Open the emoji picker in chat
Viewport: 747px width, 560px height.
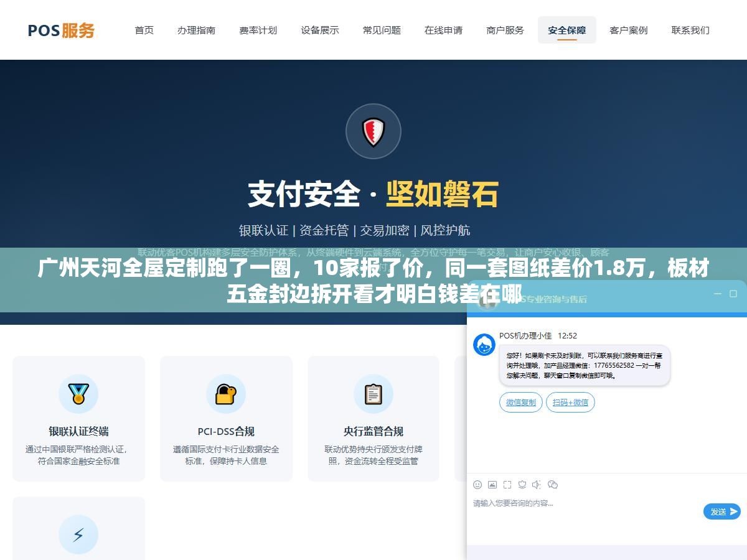(x=477, y=484)
